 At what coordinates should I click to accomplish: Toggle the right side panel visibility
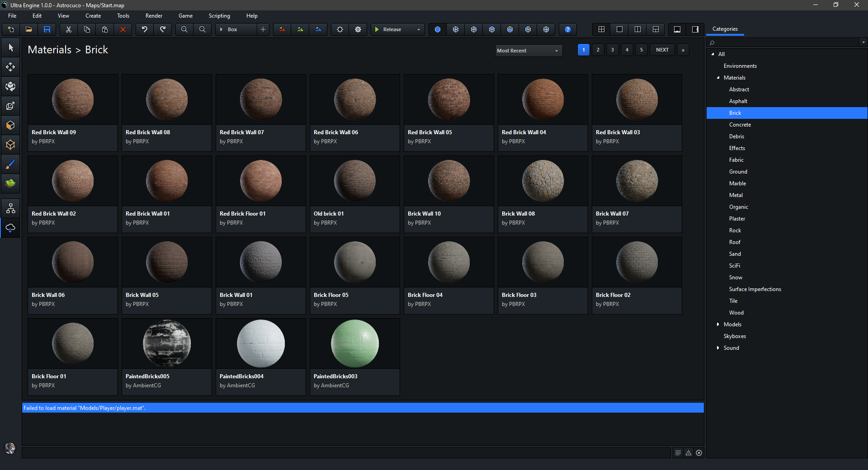click(x=695, y=29)
